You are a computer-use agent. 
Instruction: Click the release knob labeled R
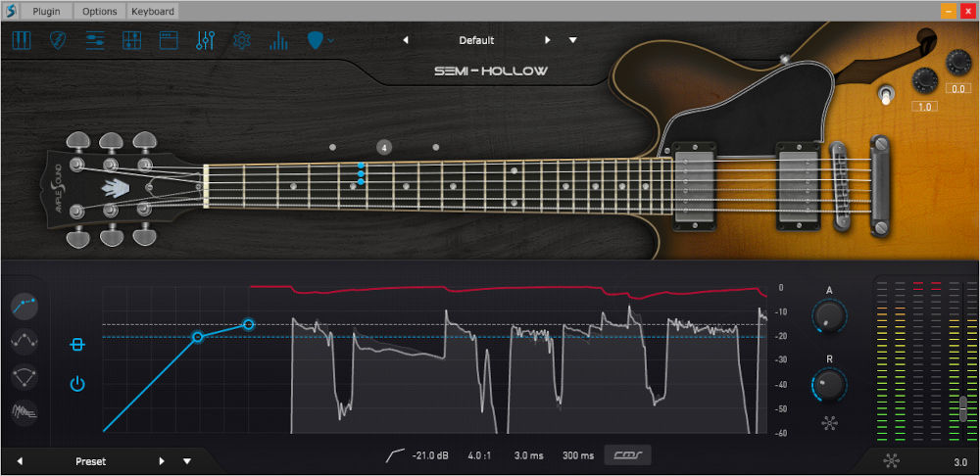829,385
